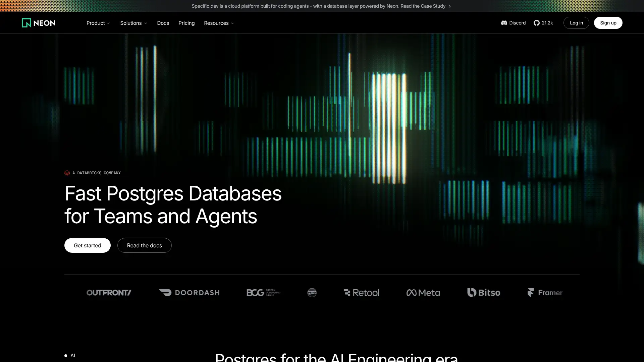
Task: Click the Bitso customer logo
Action: pyautogui.click(x=484, y=293)
